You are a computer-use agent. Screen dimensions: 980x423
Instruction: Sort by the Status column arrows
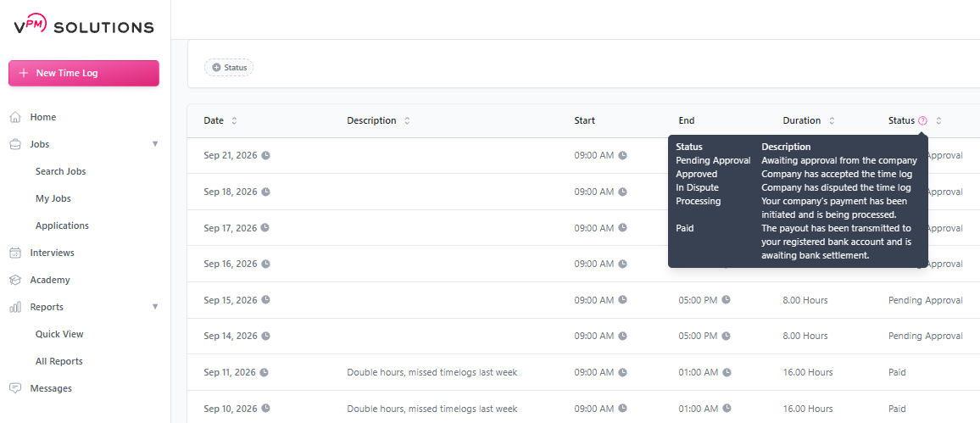tap(938, 120)
